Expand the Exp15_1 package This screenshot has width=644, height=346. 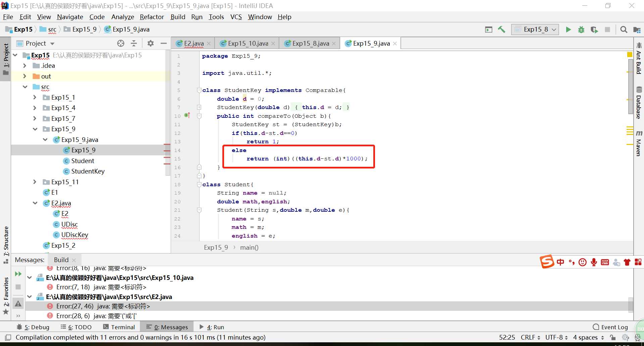click(x=35, y=97)
